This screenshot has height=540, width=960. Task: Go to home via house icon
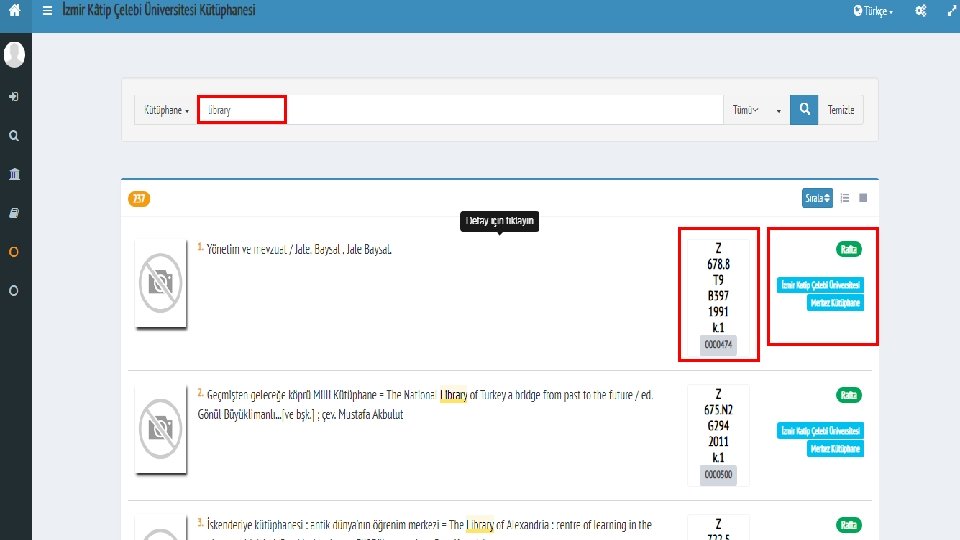14,10
